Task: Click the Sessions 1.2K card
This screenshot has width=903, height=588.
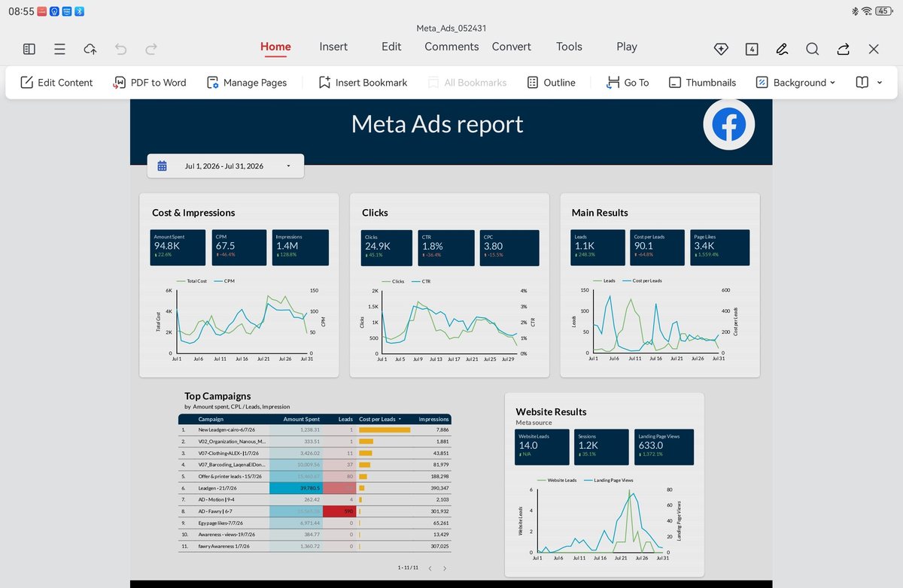Action: pyautogui.click(x=601, y=447)
